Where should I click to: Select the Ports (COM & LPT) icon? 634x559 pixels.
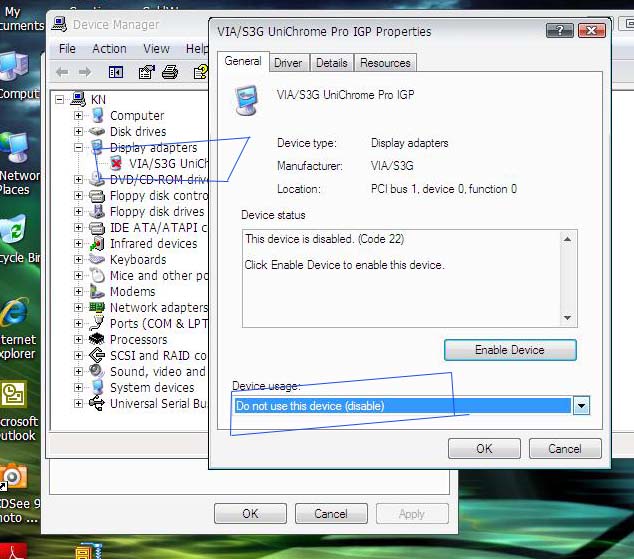pyautogui.click(x=97, y=323)
